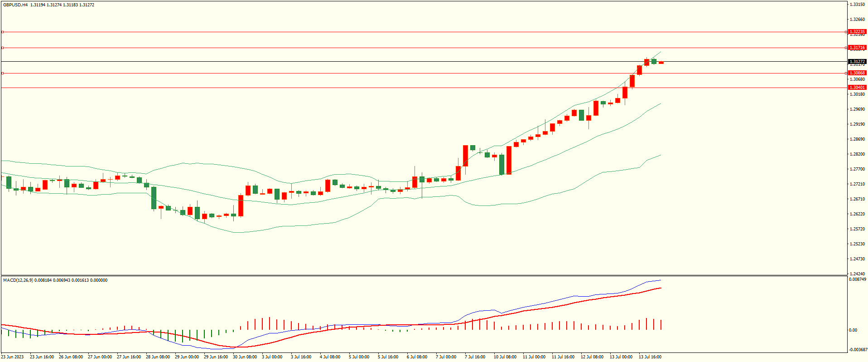Screen dimensions: 868x362
Task: Click the 1.25230 price axis value
Action: point(858,244)
